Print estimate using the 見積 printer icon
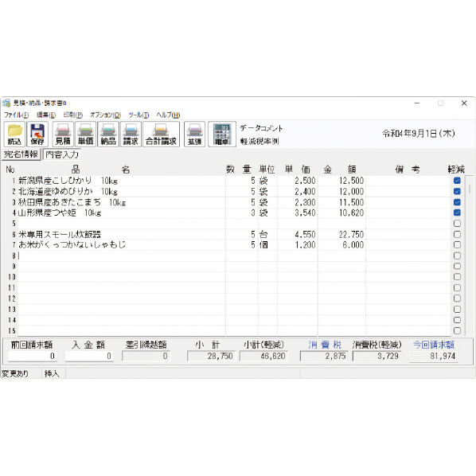 coord(63,135)
